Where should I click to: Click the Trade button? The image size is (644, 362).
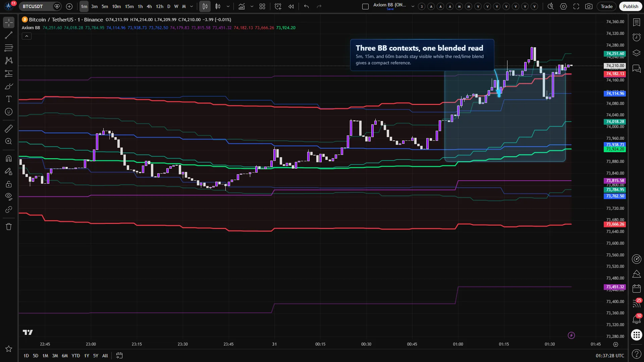coord(606,6)
